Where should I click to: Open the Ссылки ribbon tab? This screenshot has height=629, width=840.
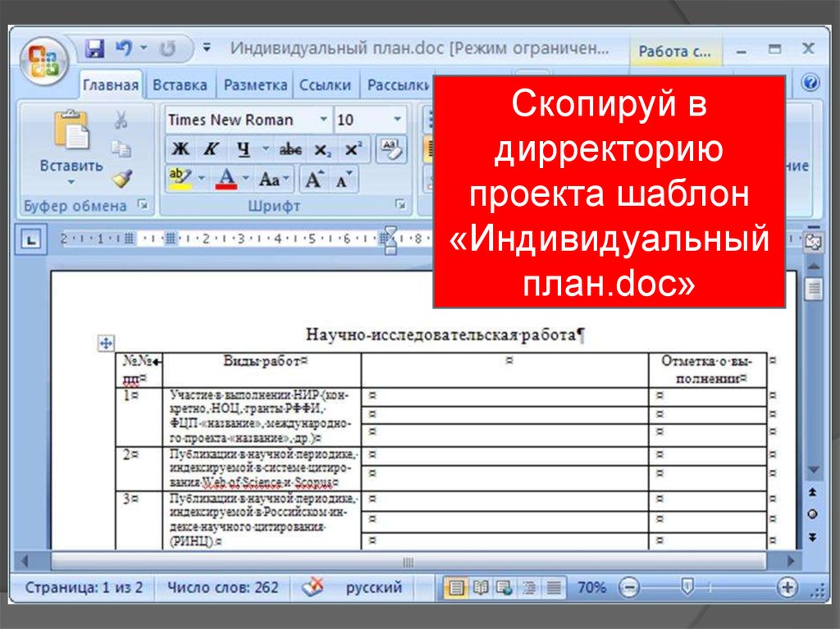(x=325, y=84)
